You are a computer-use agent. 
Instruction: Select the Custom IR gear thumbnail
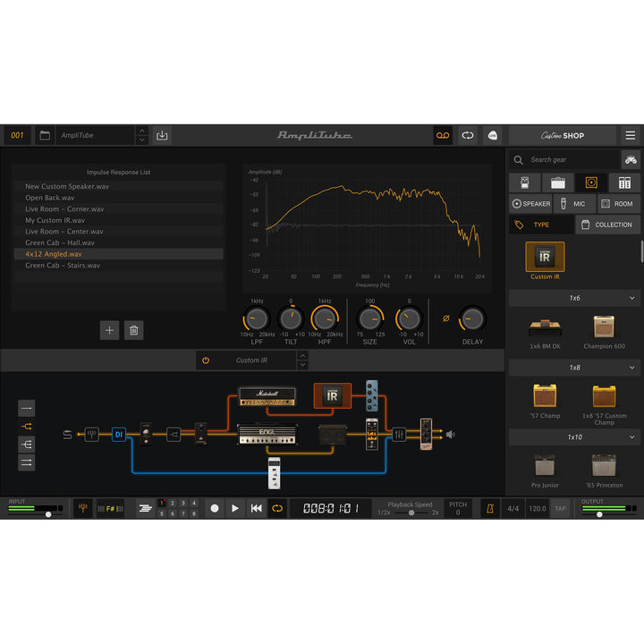click(545, 257)
